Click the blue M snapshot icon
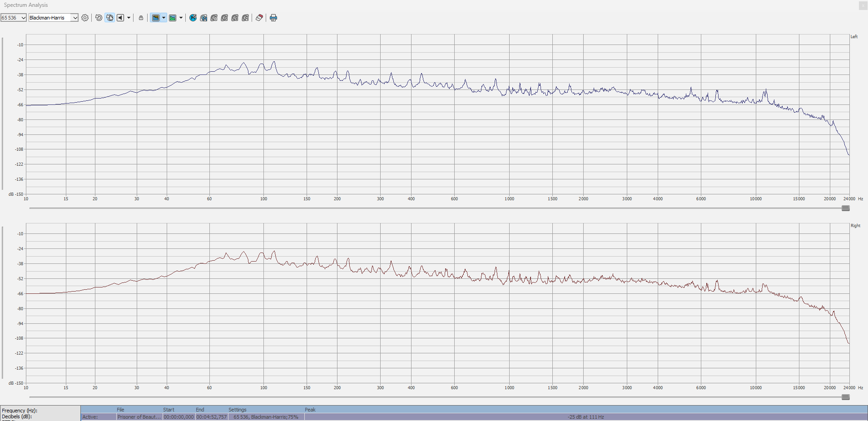Image resolution: width=868 pixels, height=421 pixels. click(193, 18)
